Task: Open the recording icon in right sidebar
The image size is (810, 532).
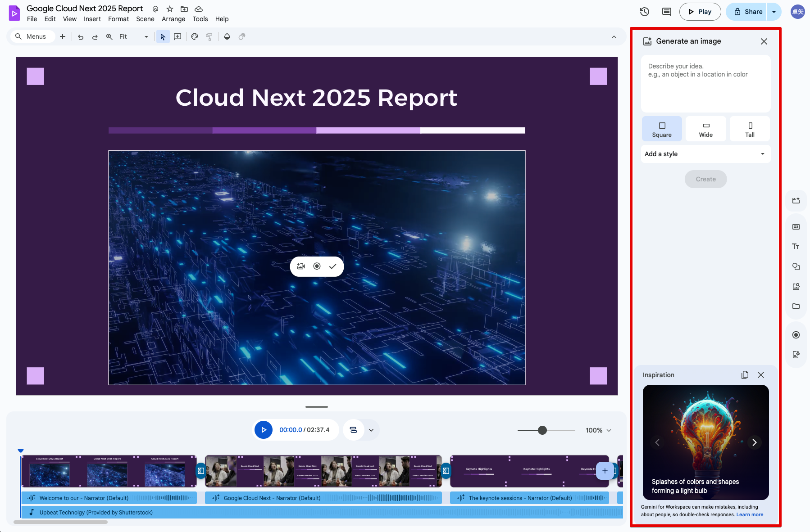Action: coord(796,335)
